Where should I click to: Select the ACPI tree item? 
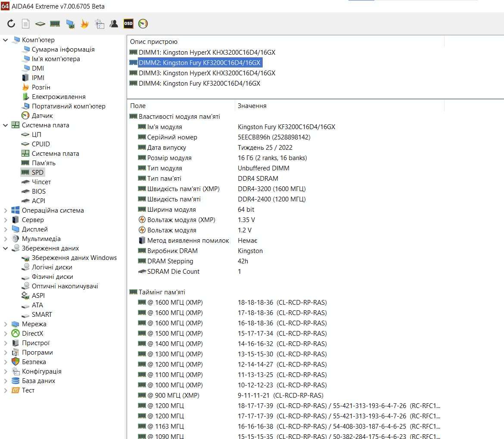click(38, 201)
